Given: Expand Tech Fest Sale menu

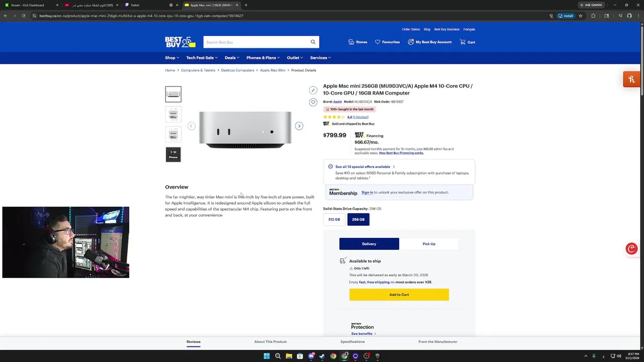Looking at the screenshot, I should pos(202,58).
